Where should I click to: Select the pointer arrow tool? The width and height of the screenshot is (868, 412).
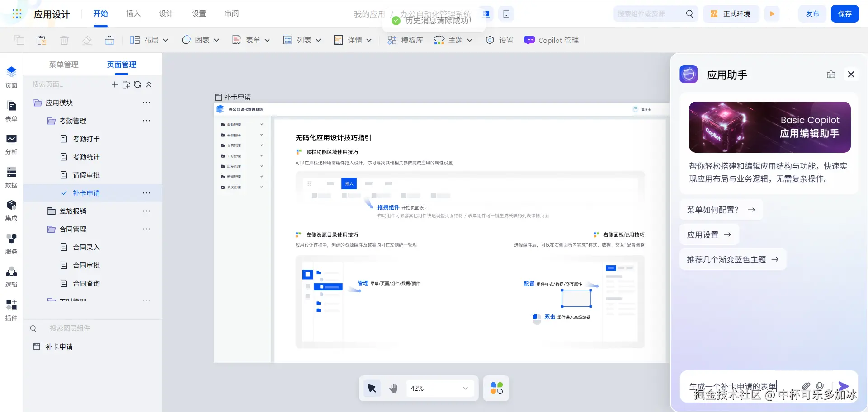372,388
